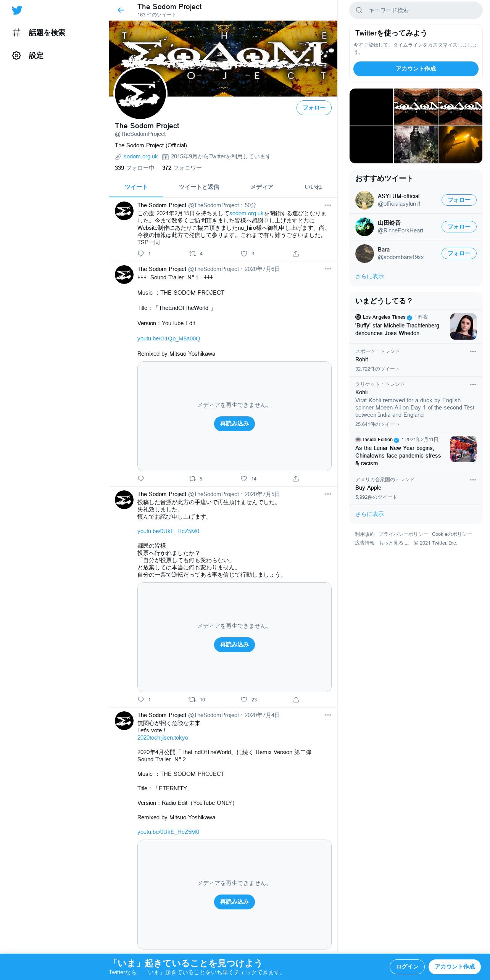
Task: Open options menu for the Rohit trend
Action: pyautogui.click(x=473, y=351)
